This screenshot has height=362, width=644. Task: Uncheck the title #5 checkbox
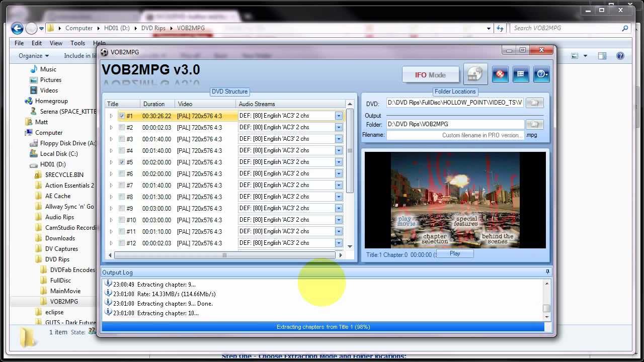coord(122,162)
